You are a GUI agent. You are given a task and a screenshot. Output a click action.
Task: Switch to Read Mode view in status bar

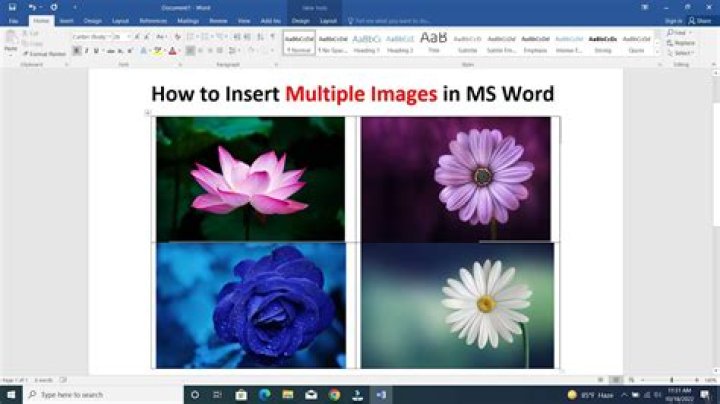[x=601, y=380]
